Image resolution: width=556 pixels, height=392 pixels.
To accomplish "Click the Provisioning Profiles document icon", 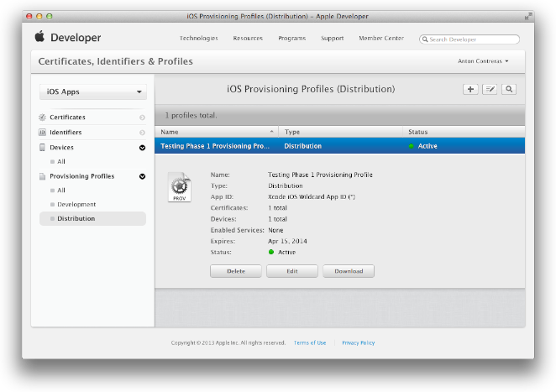I will (43, 176).
